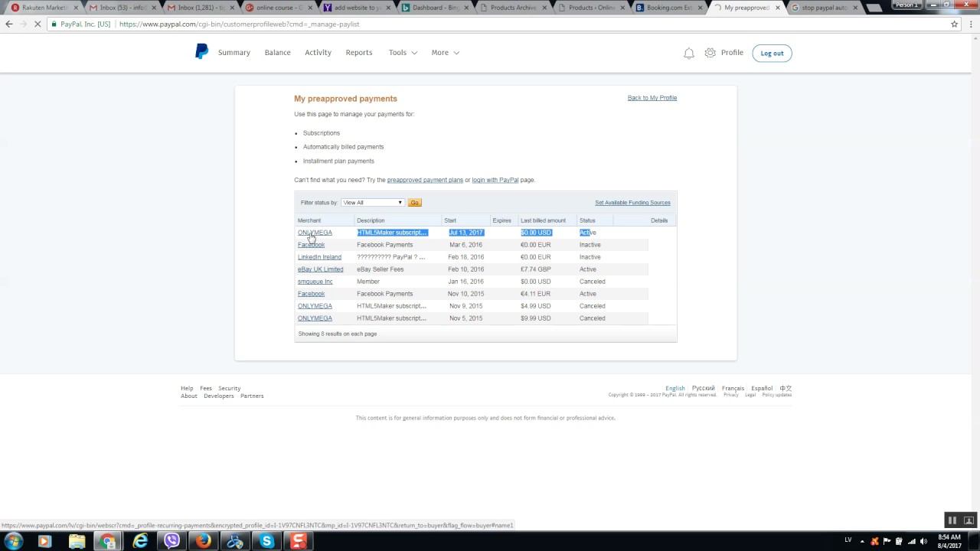Switch language to Español
980x551 pixels.
[x=762, y=389]
